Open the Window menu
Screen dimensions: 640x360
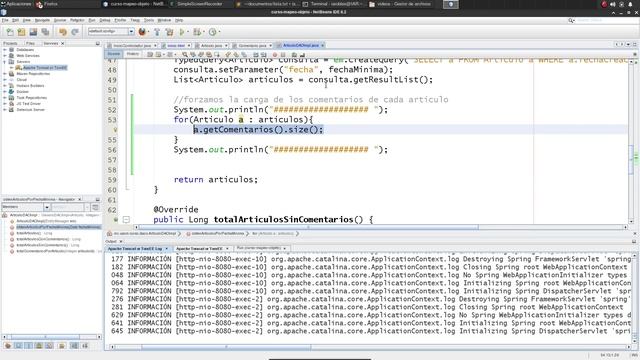[164, 20]
